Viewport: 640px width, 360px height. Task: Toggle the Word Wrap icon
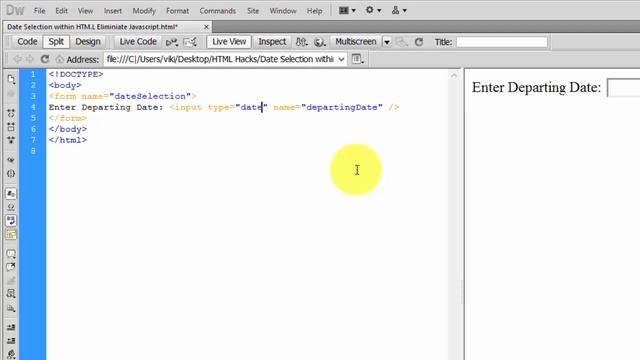[11, 221]
